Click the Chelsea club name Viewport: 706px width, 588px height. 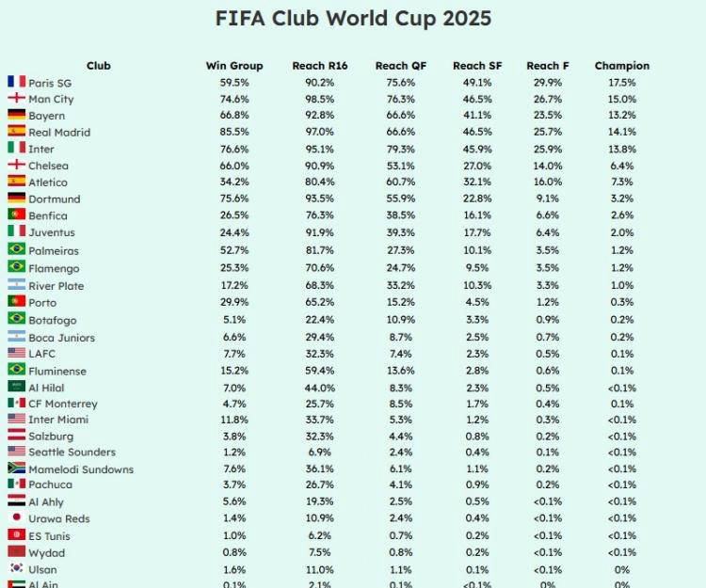pyautogui.click(x=48, y=166)
